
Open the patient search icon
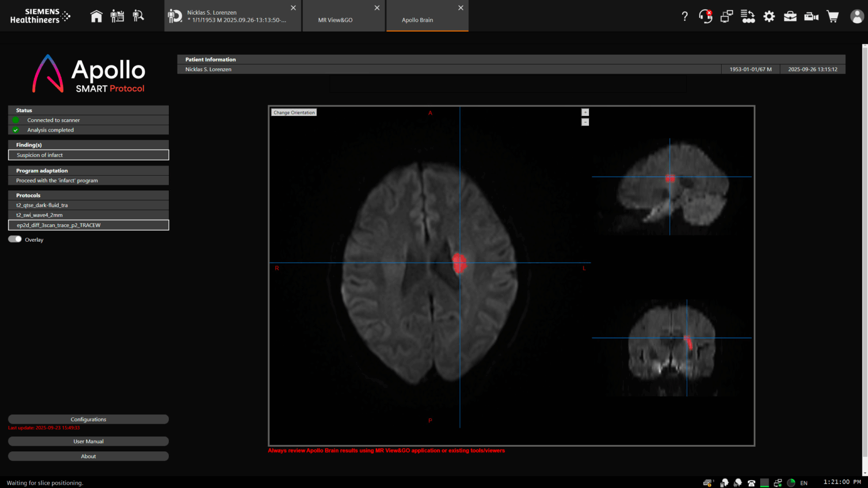(138, 16)
